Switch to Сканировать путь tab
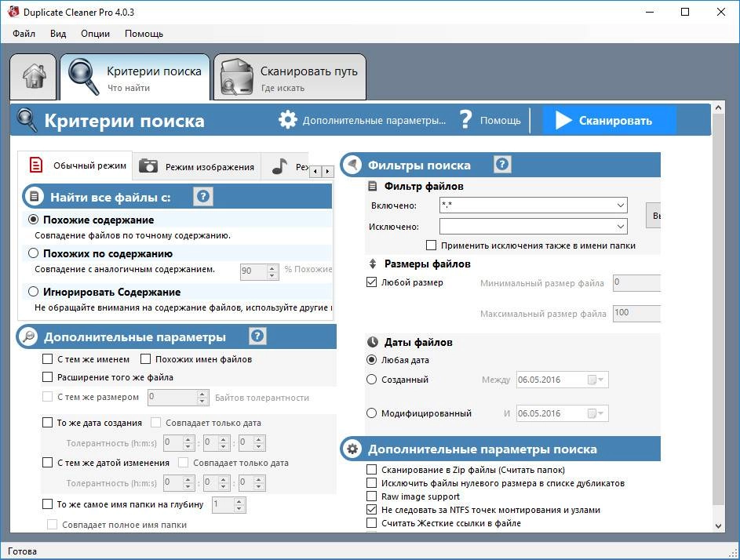 point(290,77)
